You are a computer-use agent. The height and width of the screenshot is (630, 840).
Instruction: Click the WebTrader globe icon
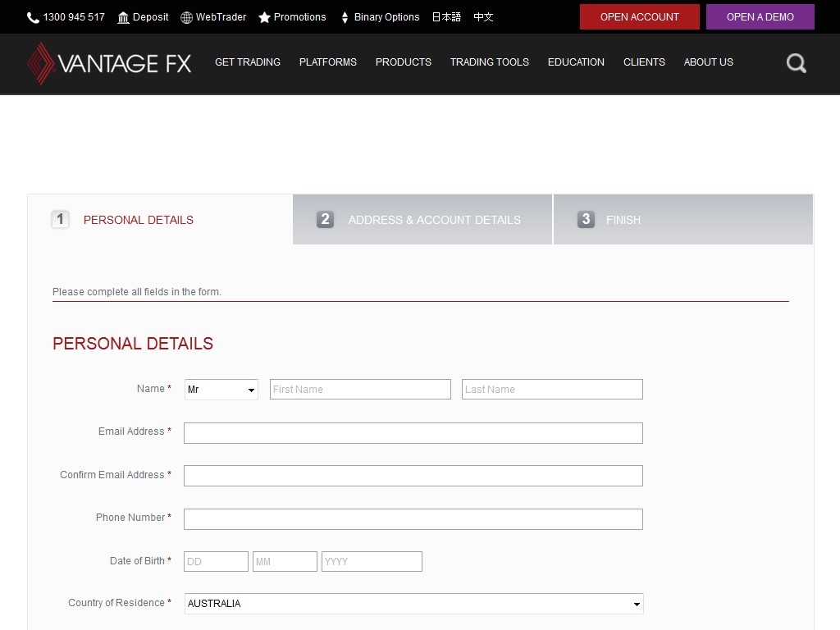point(186,17)
